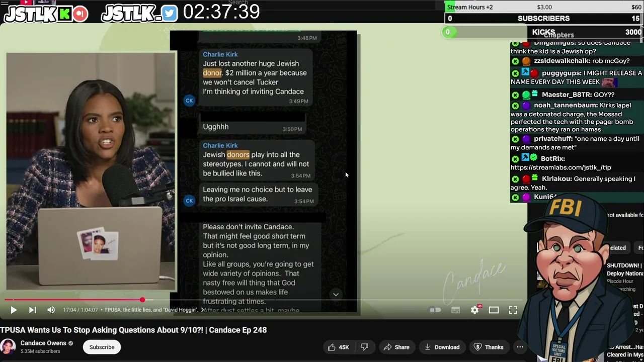644x362 pixels.
Task: Click the streamlabs.com/jstlk_/tip link in chat
Action: click(561, 167)
